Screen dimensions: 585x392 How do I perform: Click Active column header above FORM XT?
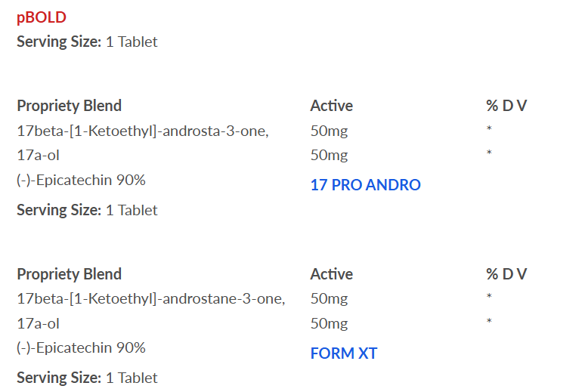click(331, 274)
